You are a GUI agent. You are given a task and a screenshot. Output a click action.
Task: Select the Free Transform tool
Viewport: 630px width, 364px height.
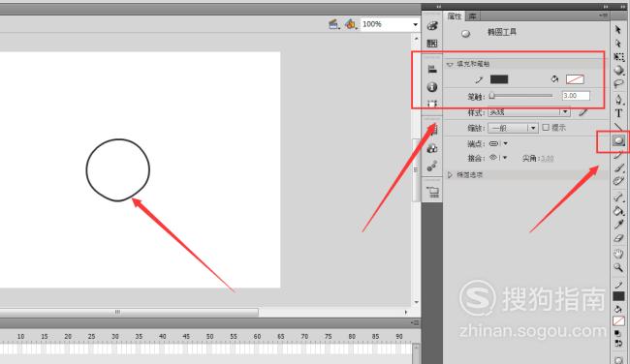click(618, 57)
